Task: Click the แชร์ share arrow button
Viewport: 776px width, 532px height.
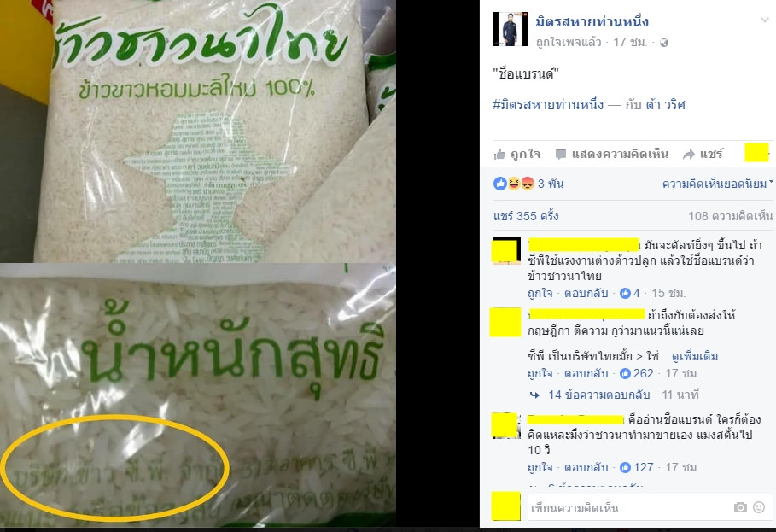Action: 703,154
